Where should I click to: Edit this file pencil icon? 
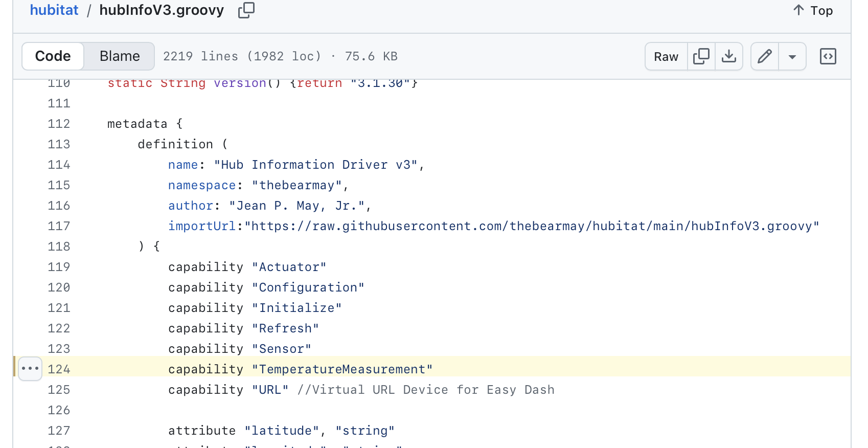point(765,56)
